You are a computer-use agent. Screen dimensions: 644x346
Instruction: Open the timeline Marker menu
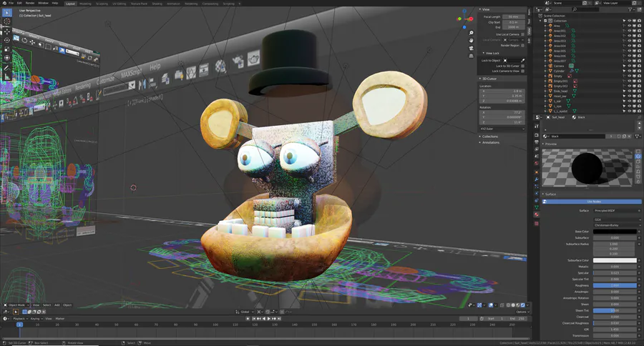[x=60, y=319]
